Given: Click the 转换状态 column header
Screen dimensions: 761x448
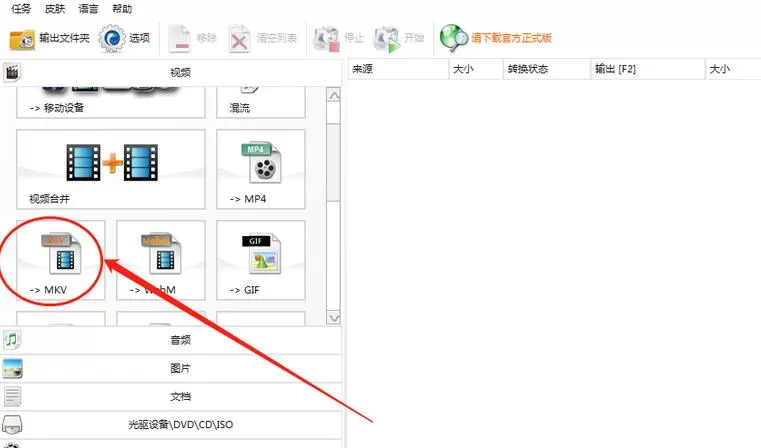Looking at the screenshot, I should [x=547, y=69].
